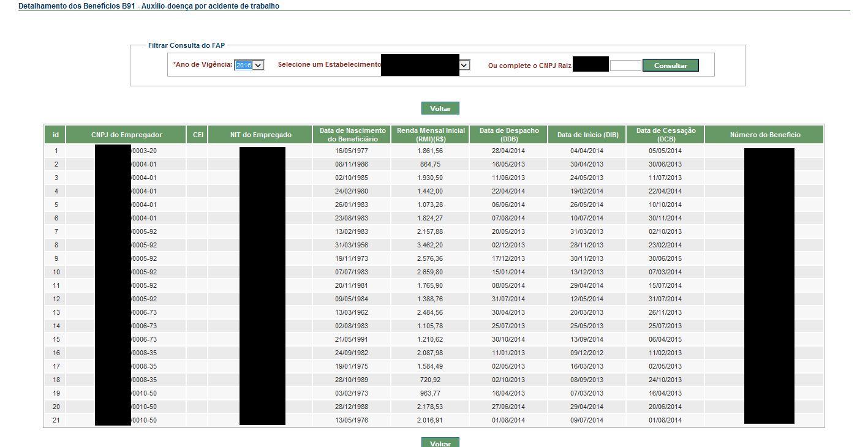The height and width of the screenshot is (447, 868).
Task: Select birth date 24/09/1982 cell
Action: coord(352,353)
